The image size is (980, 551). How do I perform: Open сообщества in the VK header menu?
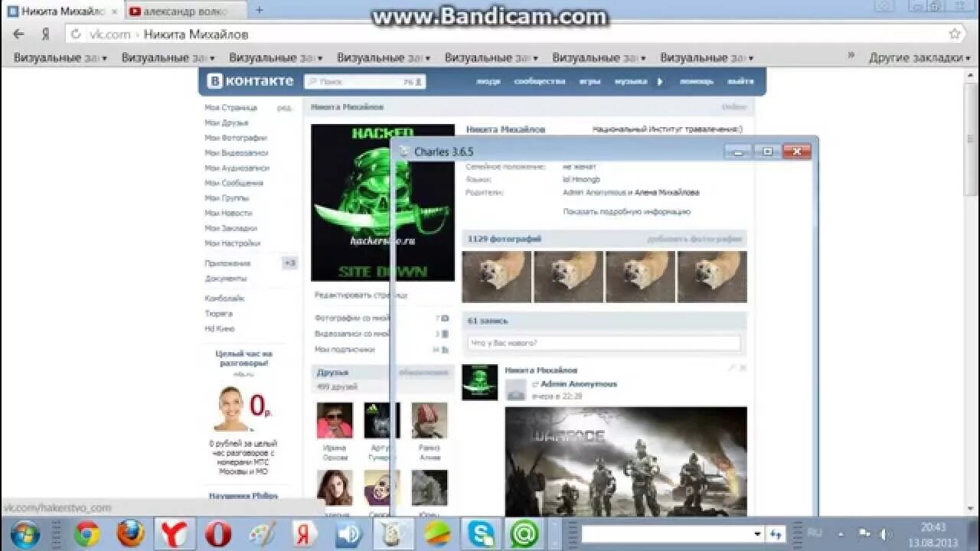(x=540, y=81)
